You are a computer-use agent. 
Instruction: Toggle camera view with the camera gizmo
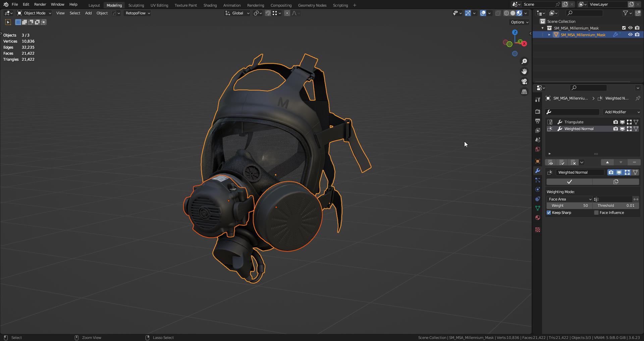coord(524,81)
